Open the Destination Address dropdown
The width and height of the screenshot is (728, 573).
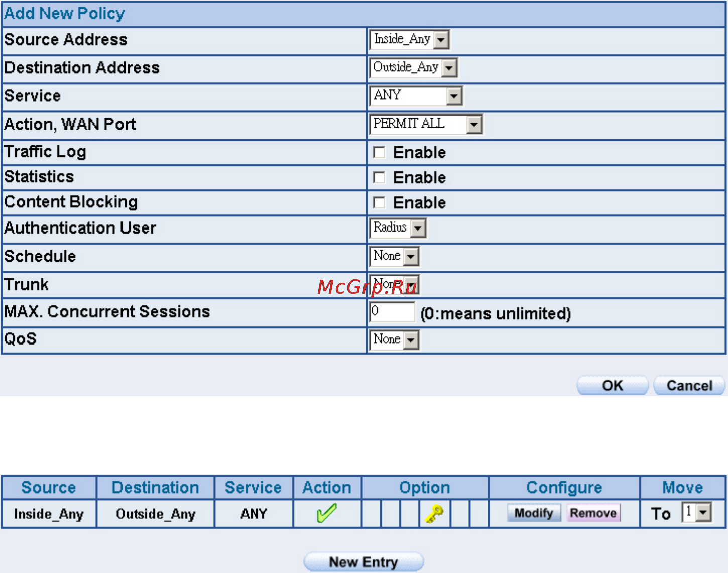pos(413,67)
